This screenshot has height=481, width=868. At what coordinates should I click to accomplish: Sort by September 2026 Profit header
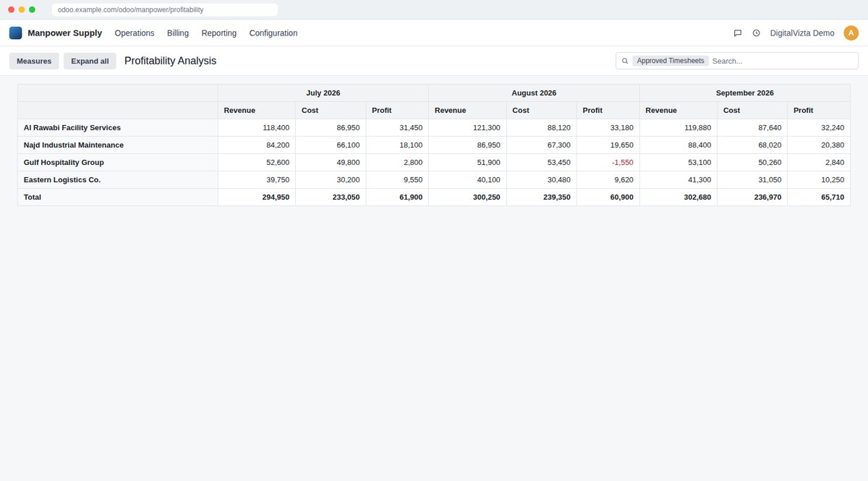point(819,110)
